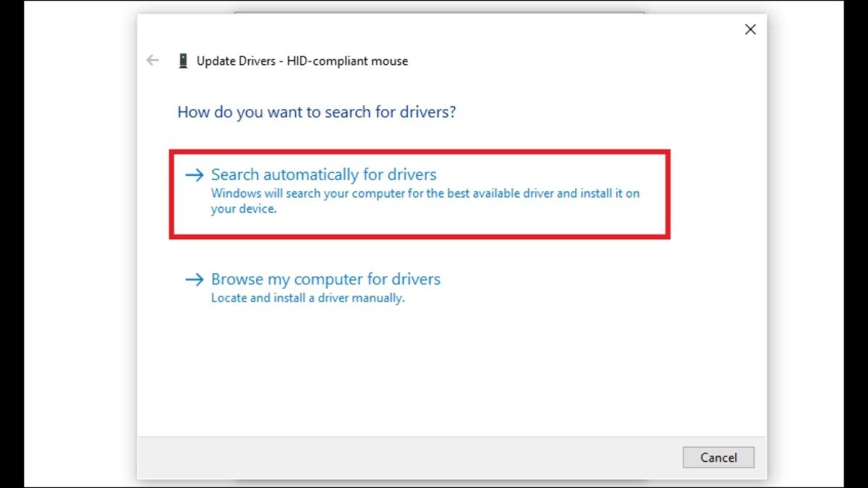Viewport: 868px width, 488px height.
Task: Click the 'How do you want to search for drivers?' heading
Action: pos(317,112)
